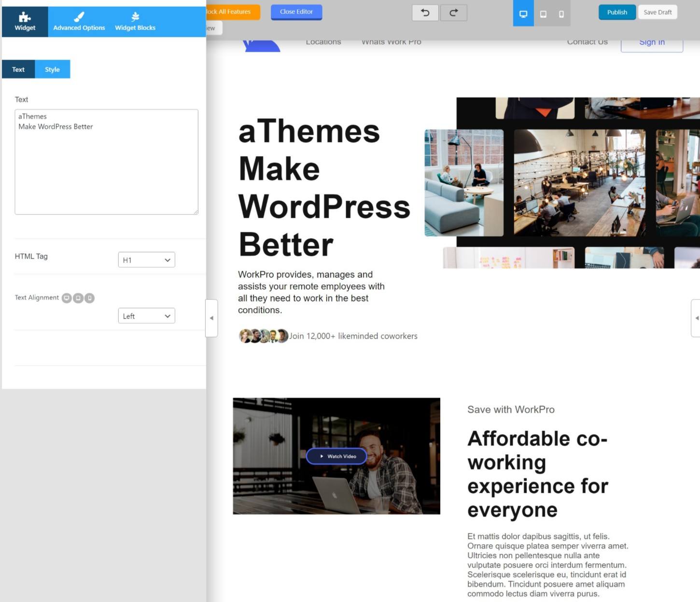700x602 pixels.
Task: Open the Text Alignment dropdown showing Left
Action: (146, 315)
